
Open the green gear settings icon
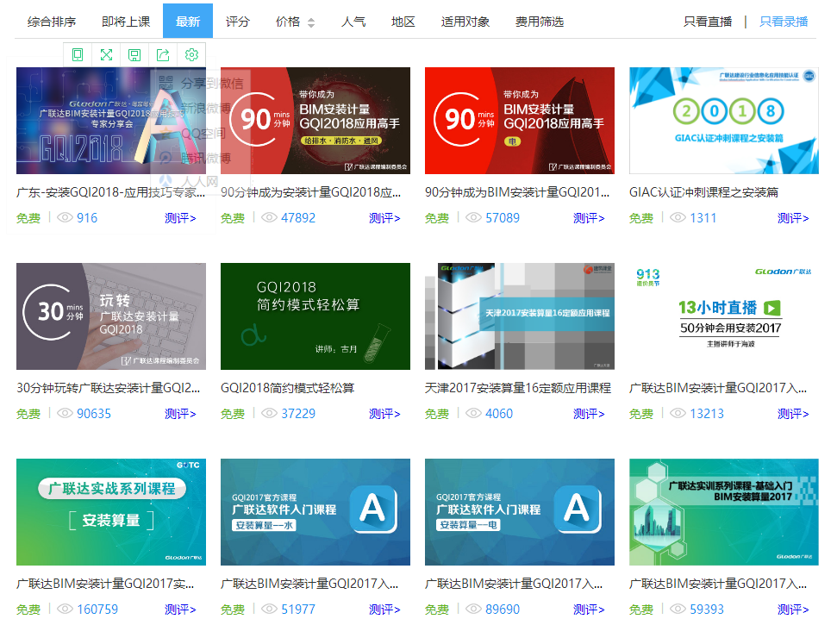tap(191, 54)
